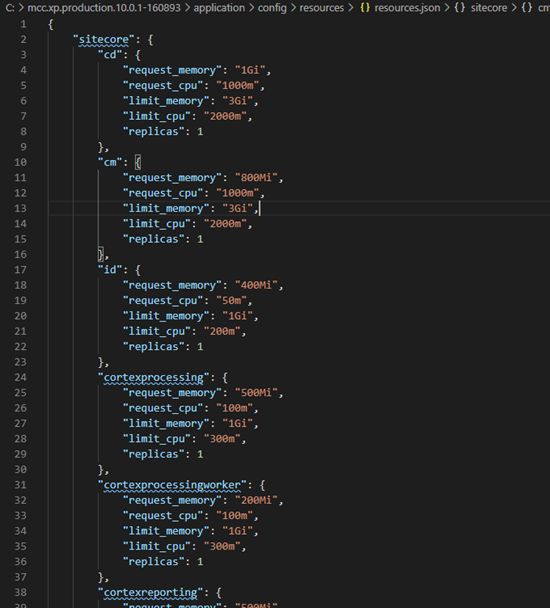The width and height of the screenshot is (550, 608).
Task: Open the 'resources' folder breadcrumb
Action: point(322,8)
